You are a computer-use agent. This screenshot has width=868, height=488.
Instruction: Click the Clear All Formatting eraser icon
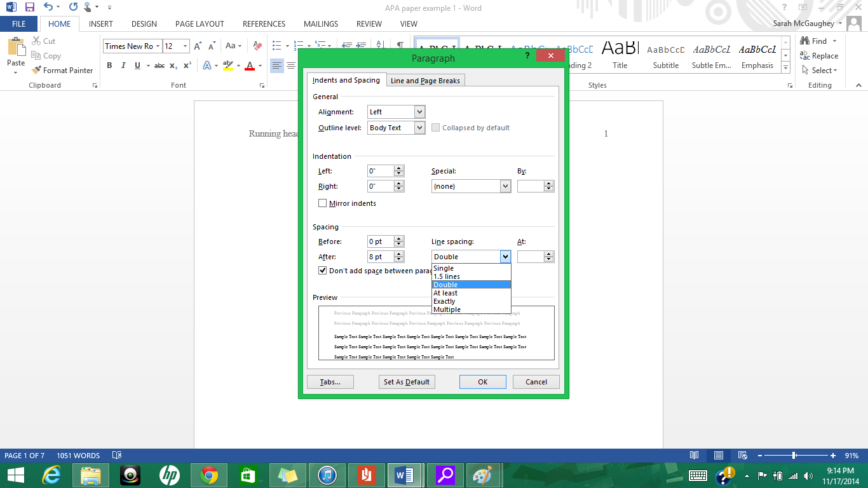(x=257, y=46)
